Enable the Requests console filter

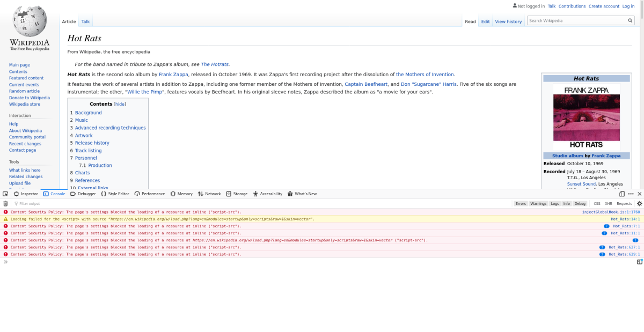click(624, 204)
